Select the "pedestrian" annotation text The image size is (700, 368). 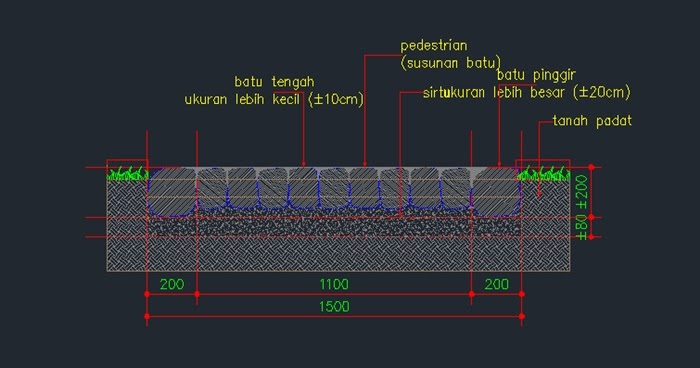433,46
